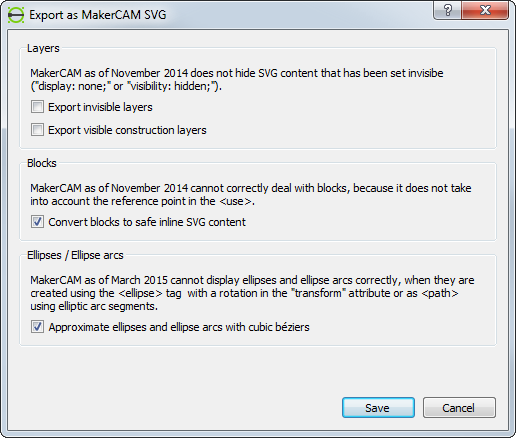The width and height of the screenshot is (516, 438).
Task: Click the "Approximate ellipses and ellipse arcs" label
Action: pos(179,327)
